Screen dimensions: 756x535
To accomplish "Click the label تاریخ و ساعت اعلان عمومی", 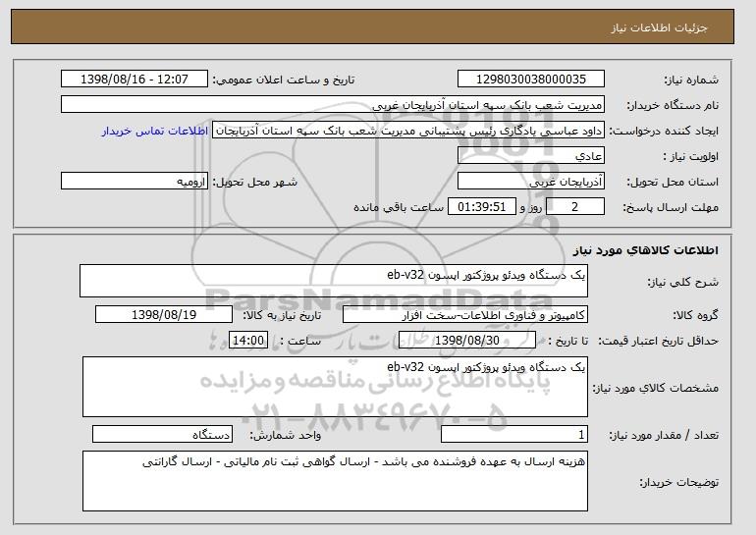I will pyautogui.click(x=284, y=80).
